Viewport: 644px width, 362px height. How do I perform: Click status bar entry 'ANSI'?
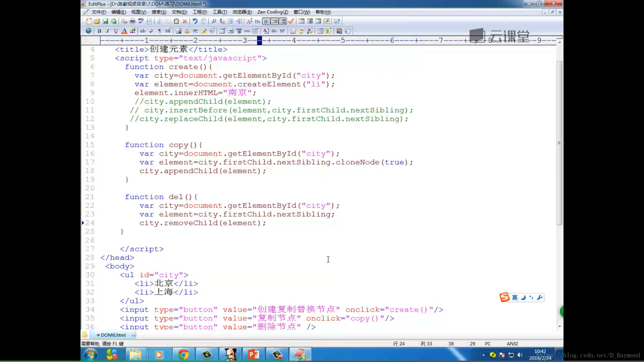click(x=512, y=344)
